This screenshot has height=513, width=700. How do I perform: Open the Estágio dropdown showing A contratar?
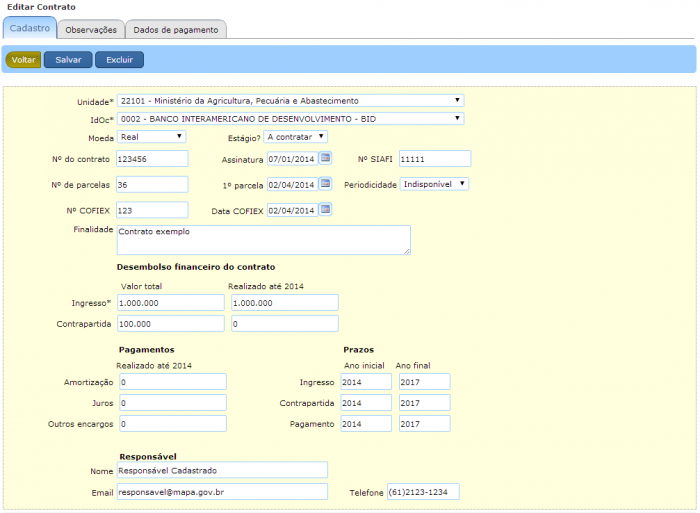(x=296, y=137)
